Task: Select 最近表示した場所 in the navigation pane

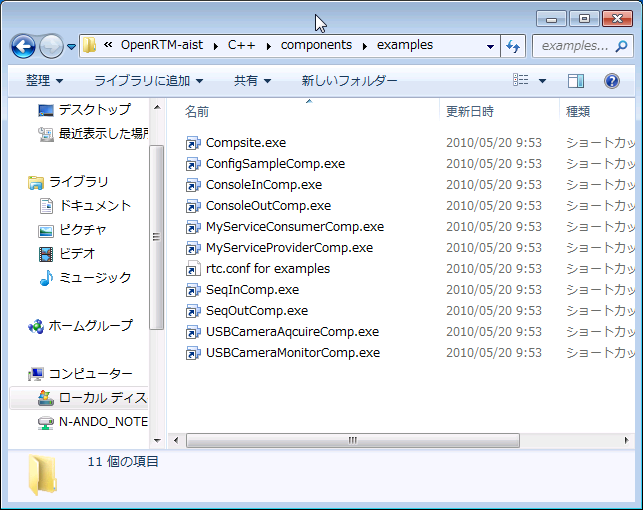Action: click(93, 133)
